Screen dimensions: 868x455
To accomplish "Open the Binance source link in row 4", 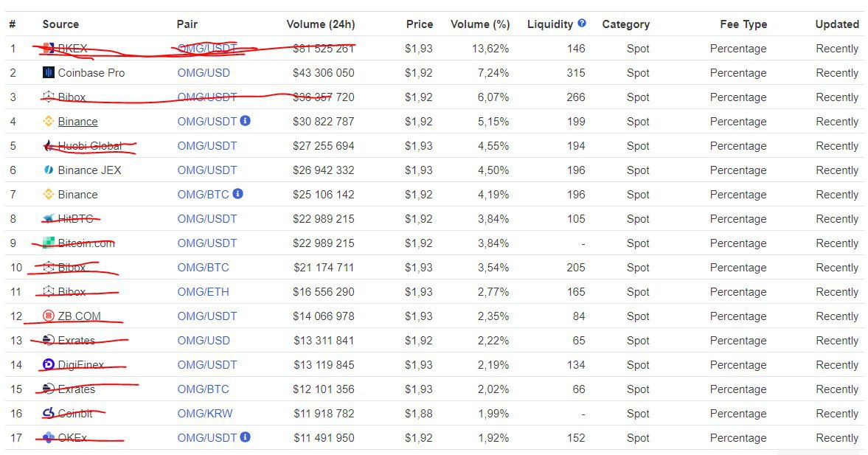I will coord(77,122).
